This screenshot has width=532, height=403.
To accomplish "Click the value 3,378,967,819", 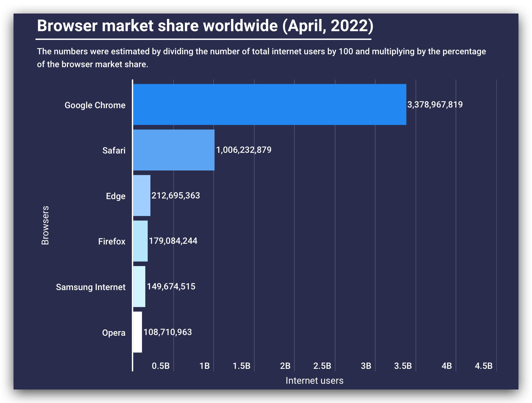I will pyautogui.click(x=435, y=104).
